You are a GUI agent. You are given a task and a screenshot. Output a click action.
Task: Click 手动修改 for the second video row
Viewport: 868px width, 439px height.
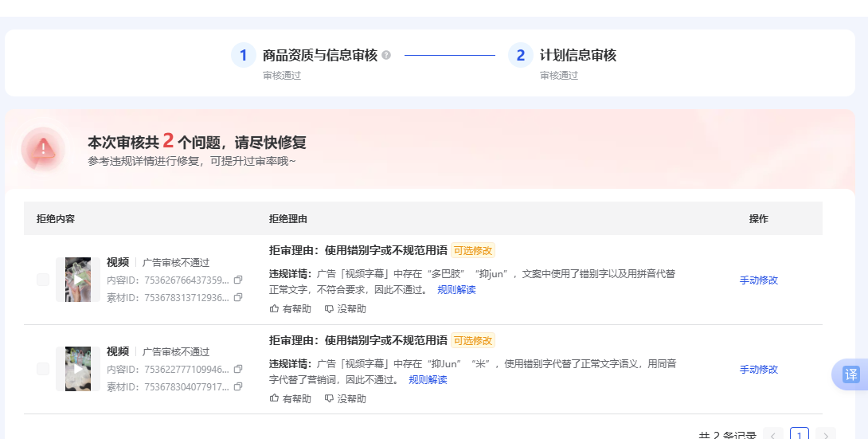[759, 369]
